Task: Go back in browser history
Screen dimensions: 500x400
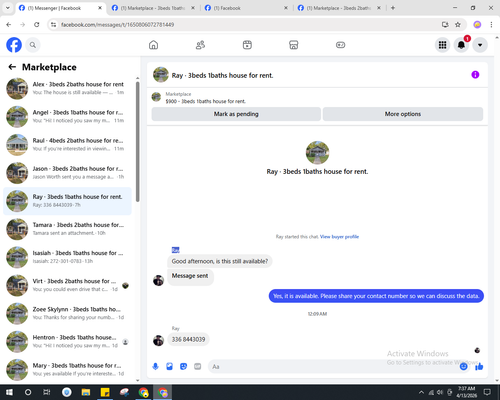Action: point(9,25)
